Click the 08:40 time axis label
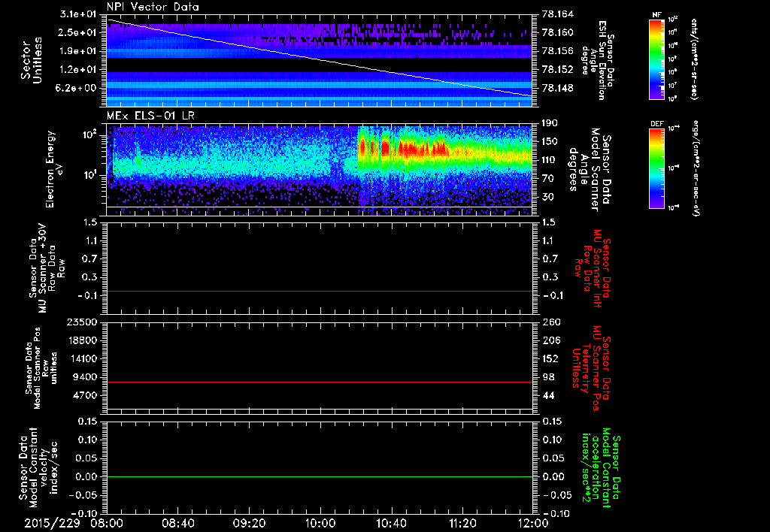770x532 pixels. 178,523
